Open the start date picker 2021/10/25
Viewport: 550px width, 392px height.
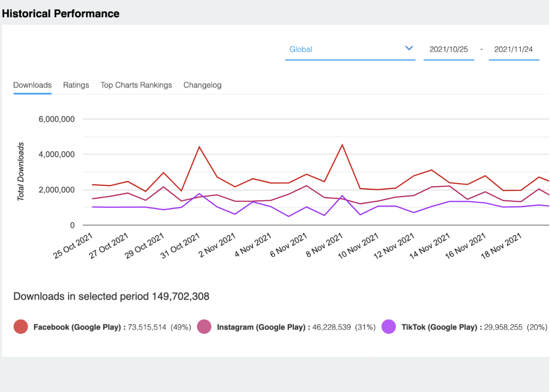[x=449, y=49]
